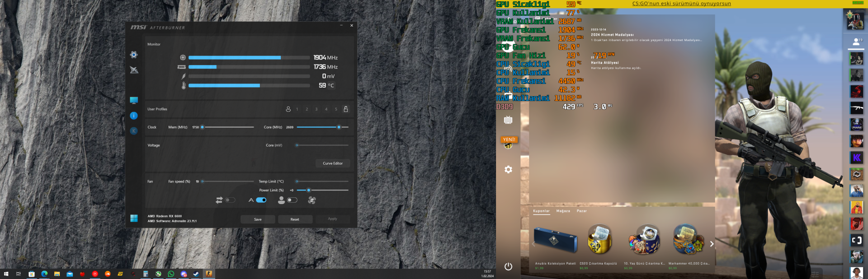Click the friend avatar showing a rifle
Image resolution: width=868 pixels, height=279 pixels.
857,108
